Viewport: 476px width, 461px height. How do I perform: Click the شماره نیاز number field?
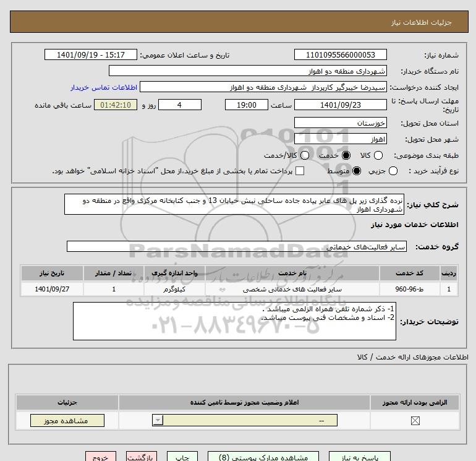click(340, 54)
